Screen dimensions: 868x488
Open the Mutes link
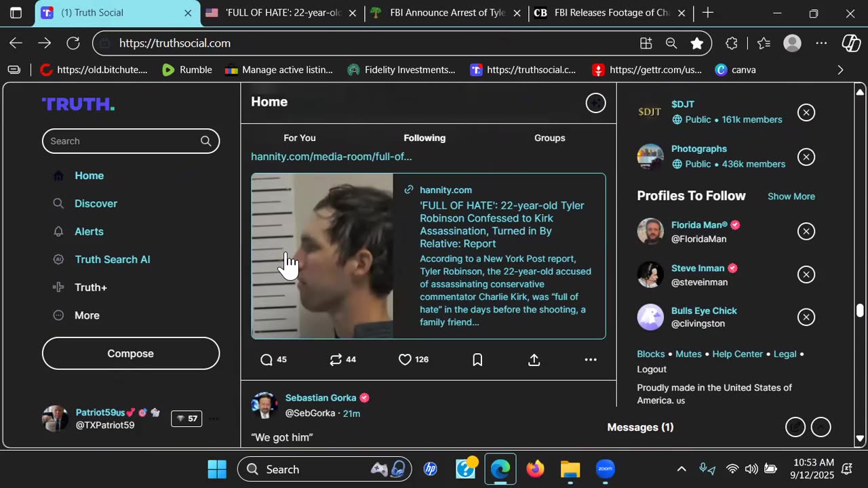[x=688, y=354]
